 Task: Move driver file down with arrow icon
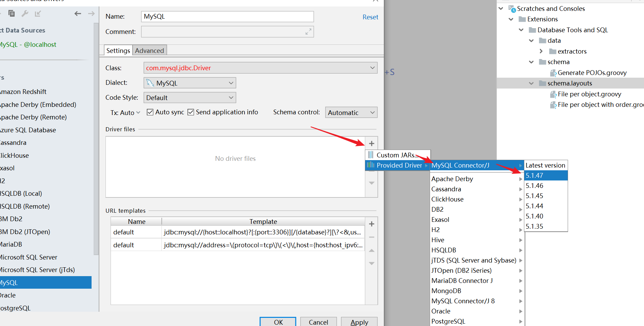tap(372, 183)
